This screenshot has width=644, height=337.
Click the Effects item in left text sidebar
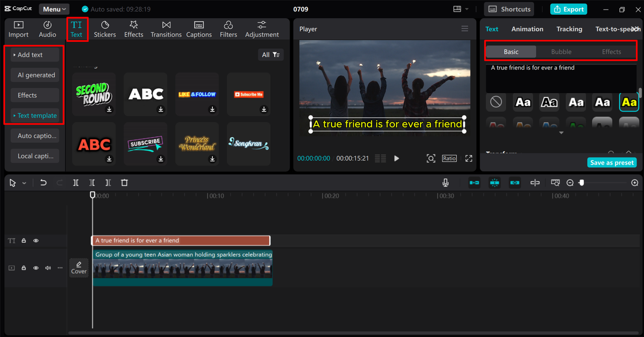coord(35,95)
